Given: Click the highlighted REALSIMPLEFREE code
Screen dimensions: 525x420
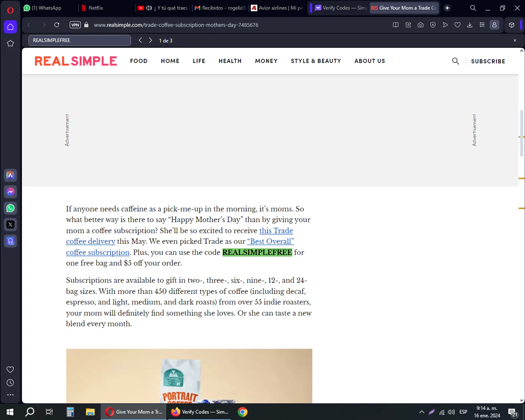Looking at the screenshot, I should 257,252.
